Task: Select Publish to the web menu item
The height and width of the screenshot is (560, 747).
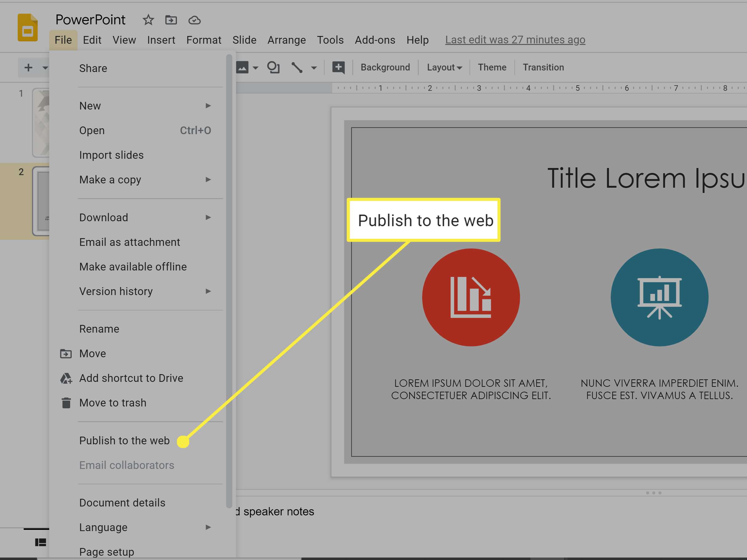Action: [x=124, y=441]
